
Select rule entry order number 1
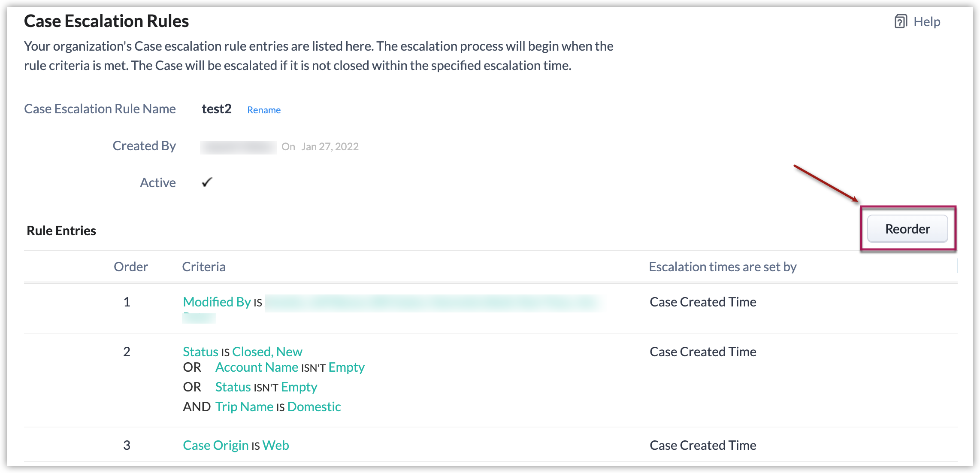pos(127,302)
